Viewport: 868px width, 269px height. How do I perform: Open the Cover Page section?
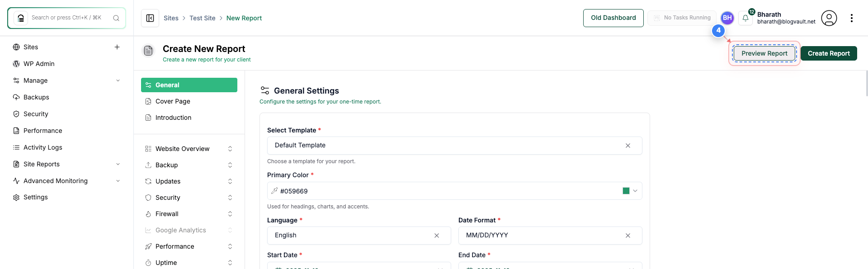tap(189, 101)
